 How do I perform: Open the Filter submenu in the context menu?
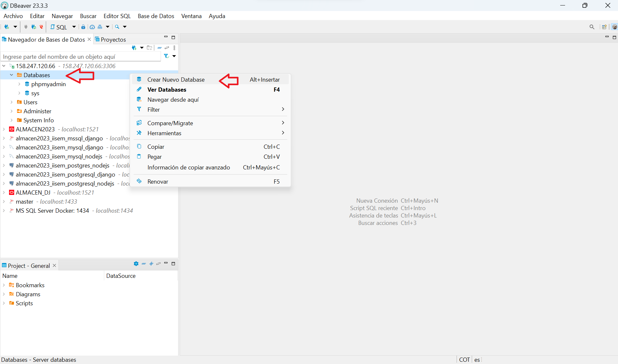coord(210,110)
